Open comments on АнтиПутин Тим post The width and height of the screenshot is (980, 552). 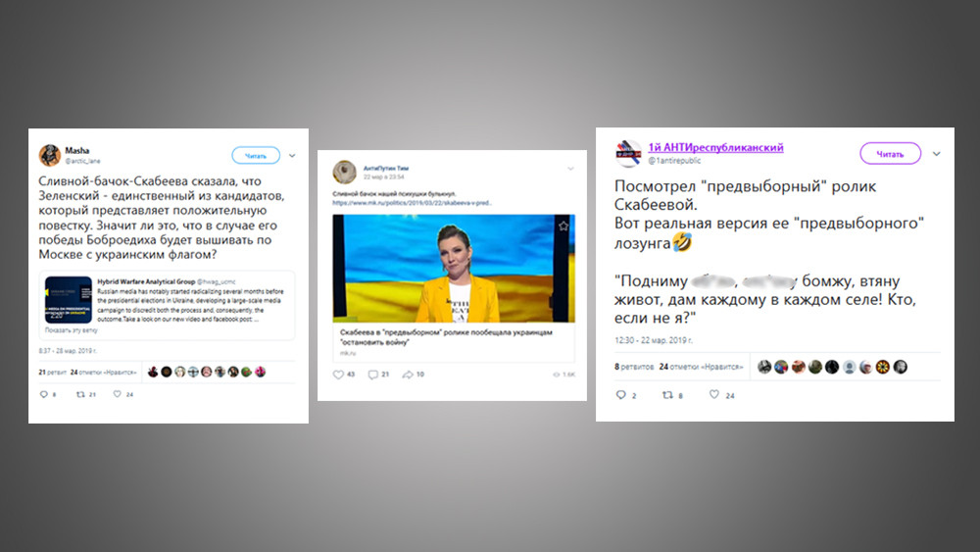[372, 375]
